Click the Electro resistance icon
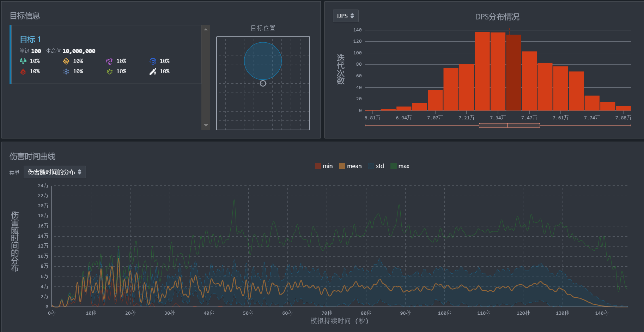The height and width of the screenshot is (332, 644). (109, 61)
